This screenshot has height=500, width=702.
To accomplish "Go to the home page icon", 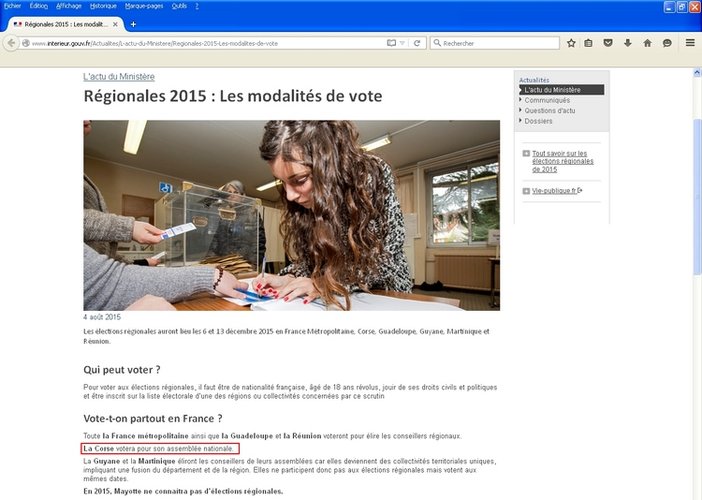I will 647,43.
